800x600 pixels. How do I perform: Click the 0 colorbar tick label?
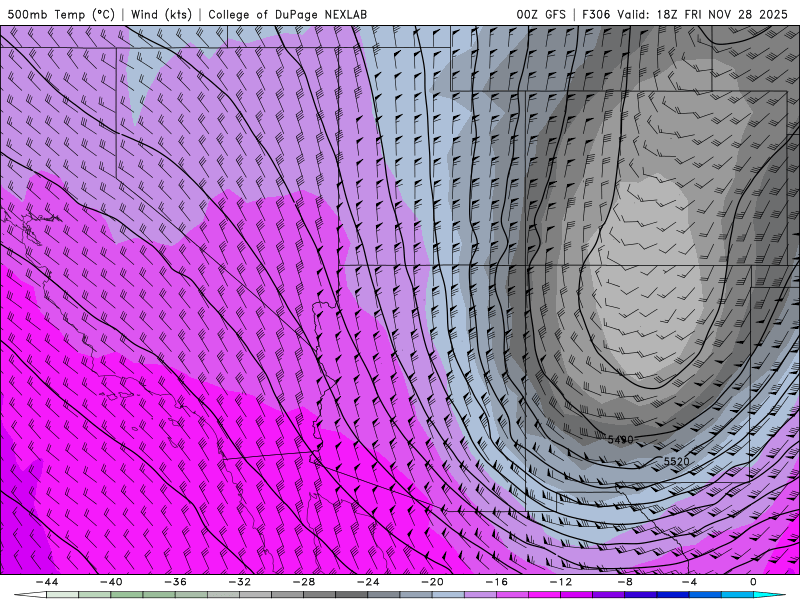coord(754,582)
